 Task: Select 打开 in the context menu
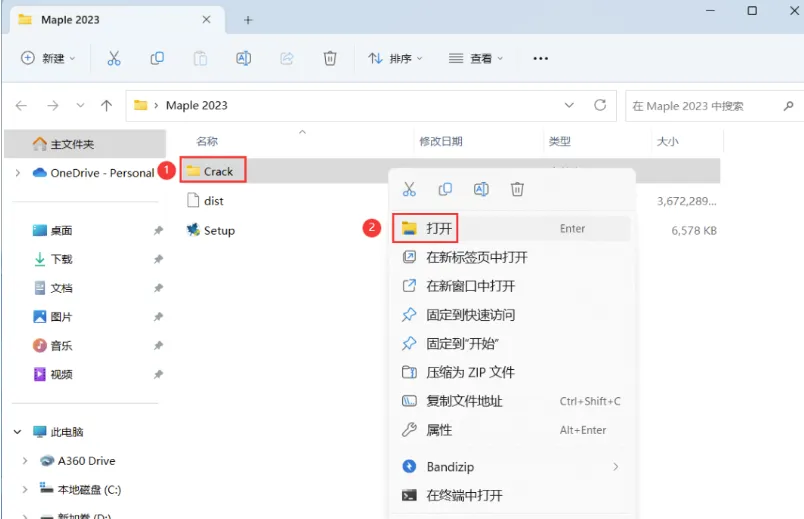click(x=511, y=229)
